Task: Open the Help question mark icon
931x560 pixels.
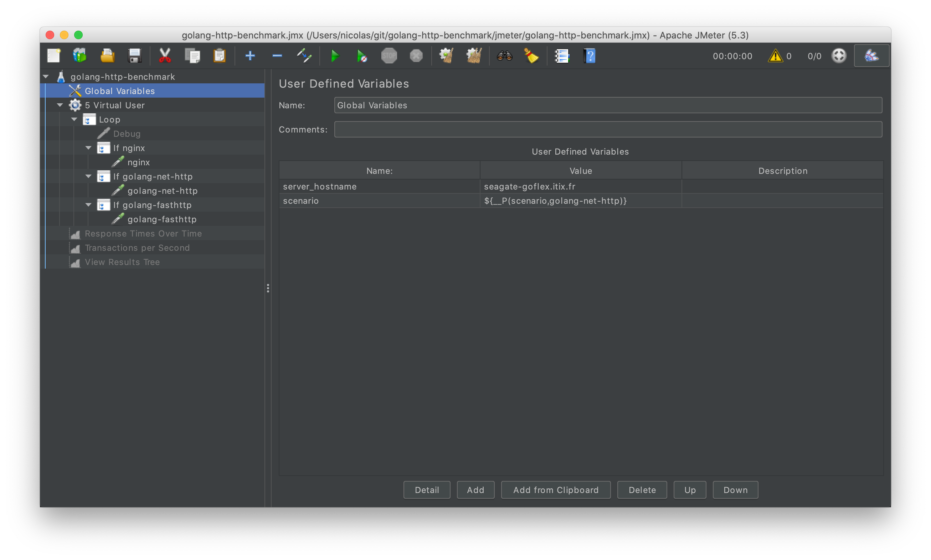Action: click(589, 56)
